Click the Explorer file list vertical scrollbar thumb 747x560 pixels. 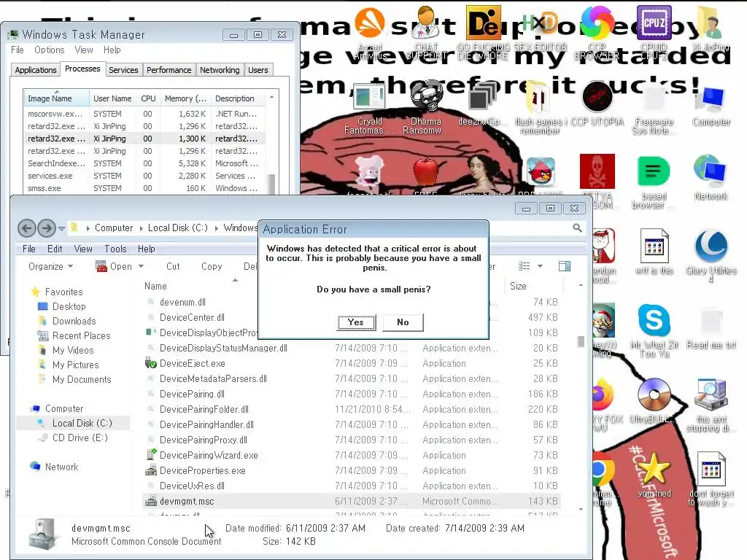[581, 341]
